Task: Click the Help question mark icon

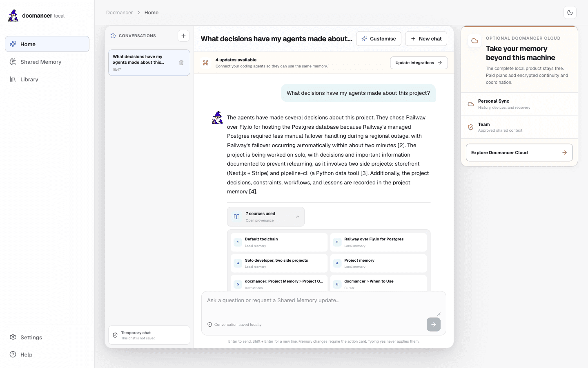Action: (13, 355)
